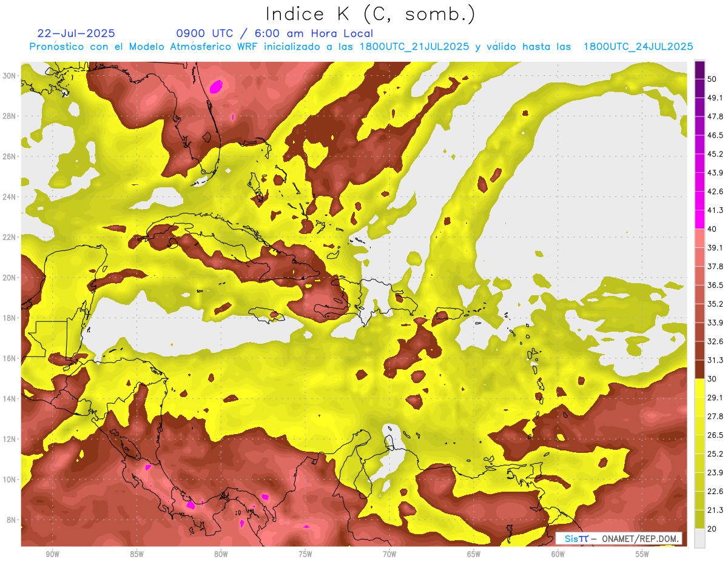The width and height of the screenshot is (728, 562).
Task: Click '0900 UTC / 6:00 am Hora Local'
Action: pyautogui.click(x=275, y=33)
